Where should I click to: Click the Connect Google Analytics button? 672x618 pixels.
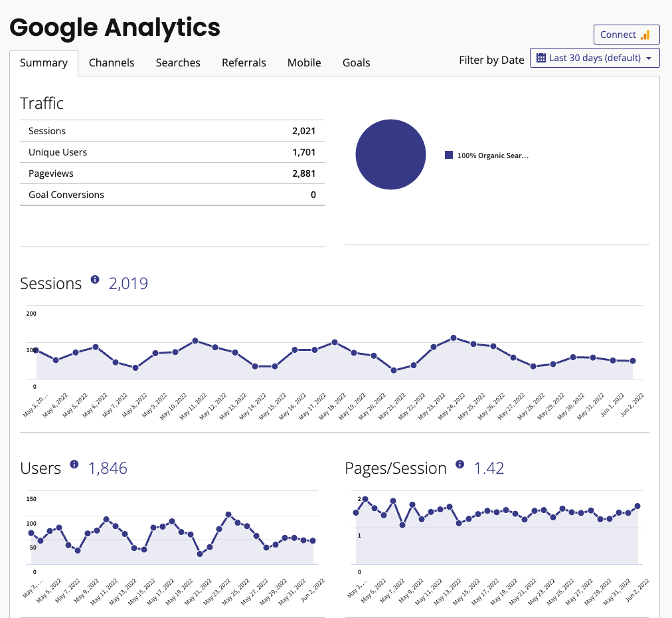(626, 35)
